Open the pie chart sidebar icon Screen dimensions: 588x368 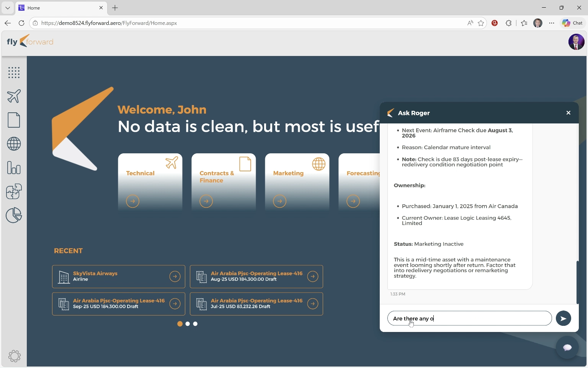click(14, 215)
